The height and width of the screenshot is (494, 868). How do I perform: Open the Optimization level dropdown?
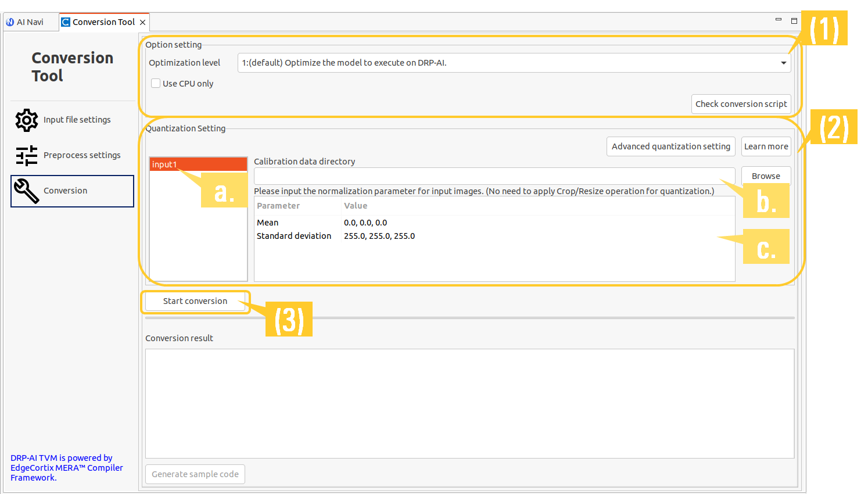pos(783,63)
